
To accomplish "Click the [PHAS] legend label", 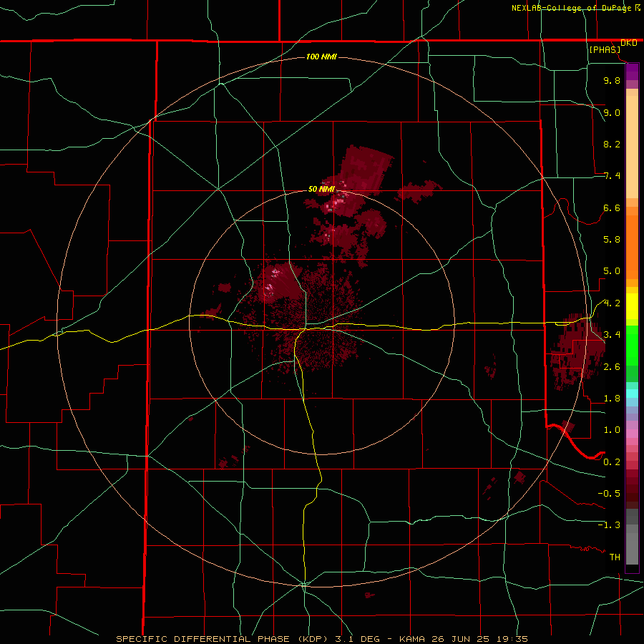I will tap(605, 49).
